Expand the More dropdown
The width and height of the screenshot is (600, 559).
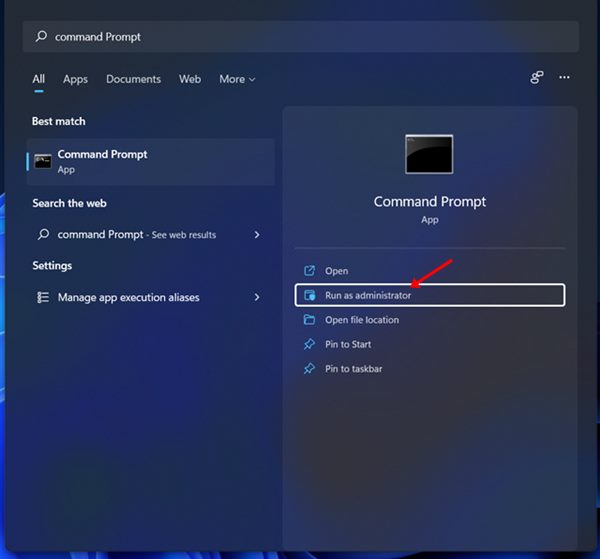237,79
